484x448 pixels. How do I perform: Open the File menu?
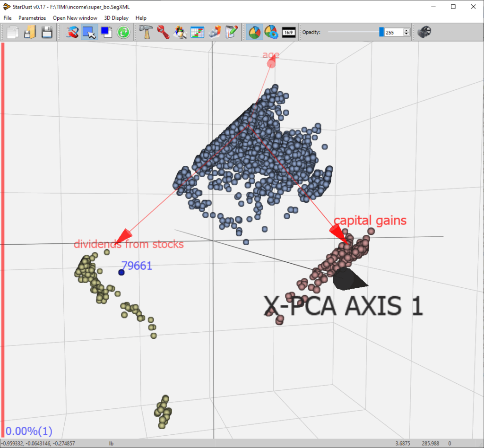8,18
